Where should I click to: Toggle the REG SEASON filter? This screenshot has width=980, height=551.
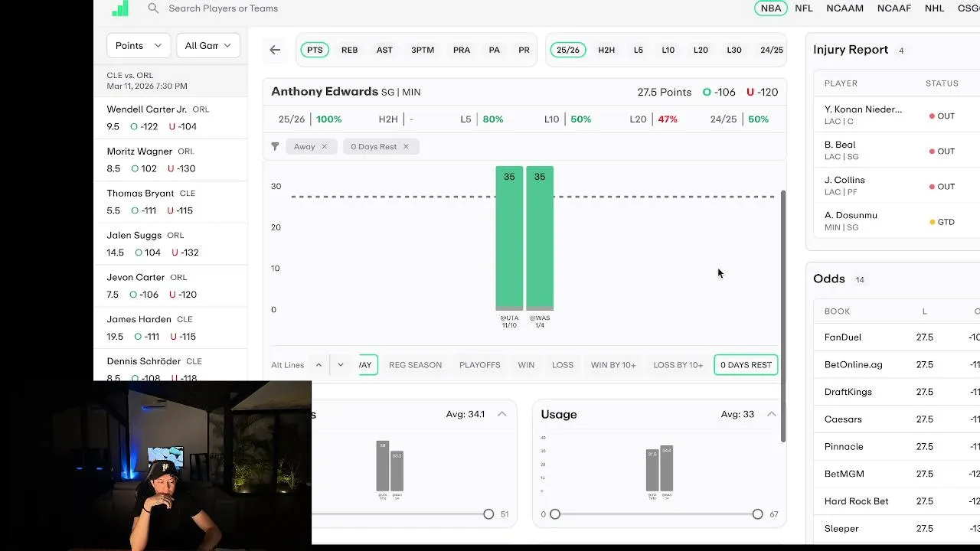click(415, 365)
